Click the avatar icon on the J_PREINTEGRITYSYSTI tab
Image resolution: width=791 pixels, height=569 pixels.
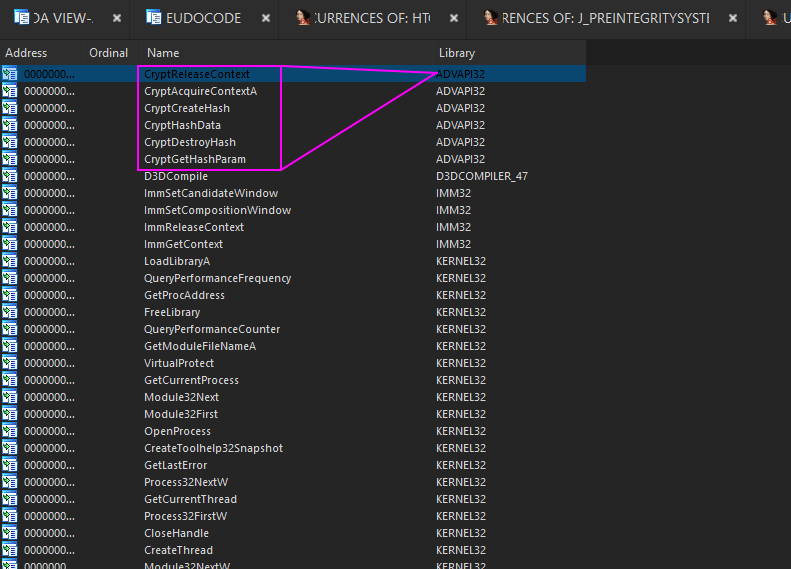click(x=491, y=18)
